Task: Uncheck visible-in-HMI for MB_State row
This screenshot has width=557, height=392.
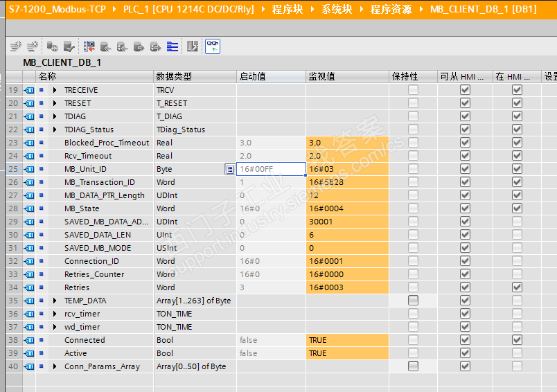Action: [517, 208]
